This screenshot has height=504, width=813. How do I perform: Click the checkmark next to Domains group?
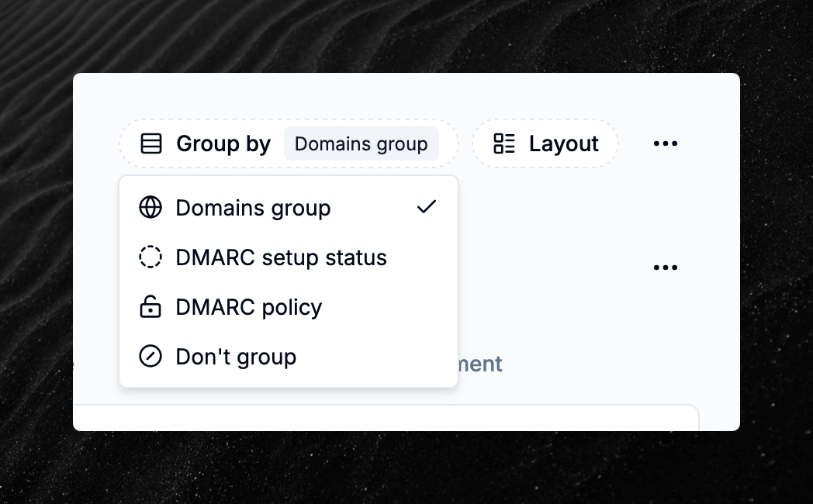(426, 207)
